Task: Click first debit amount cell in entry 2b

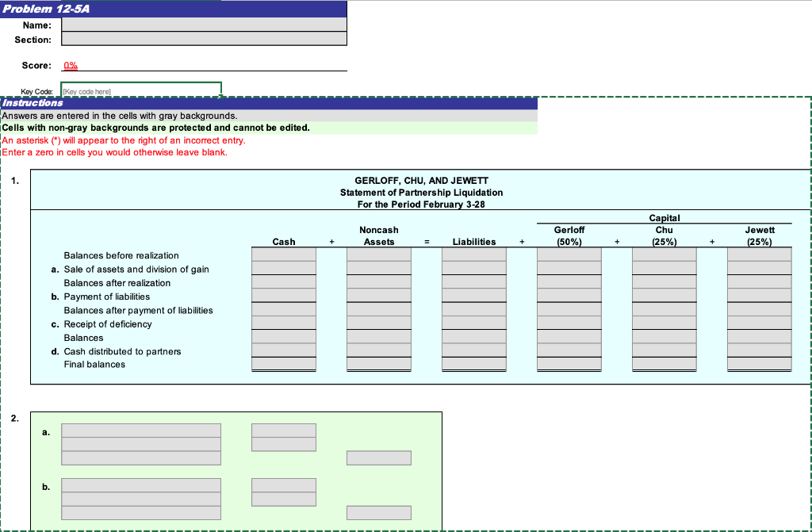Action: [284, 485]
